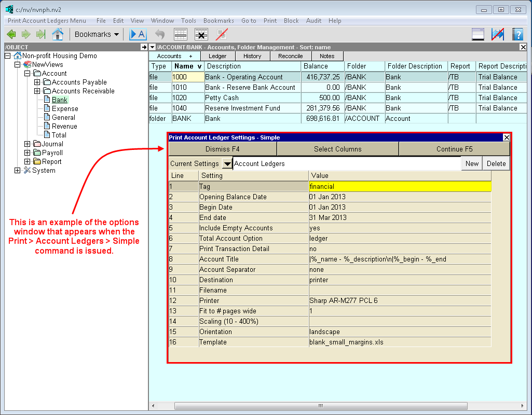The image size is (532, 415).
Task: Open the blue Help book icon
Action: pyautogui.click(x=517, y=34)
